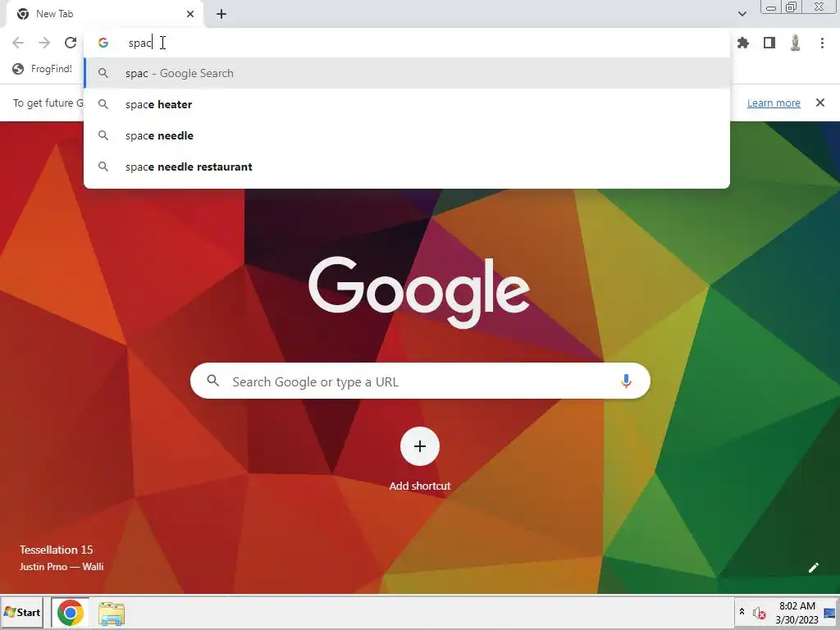Pick the 'space heater' suggestion
The image size is (840, 630).
click(407, 104)
